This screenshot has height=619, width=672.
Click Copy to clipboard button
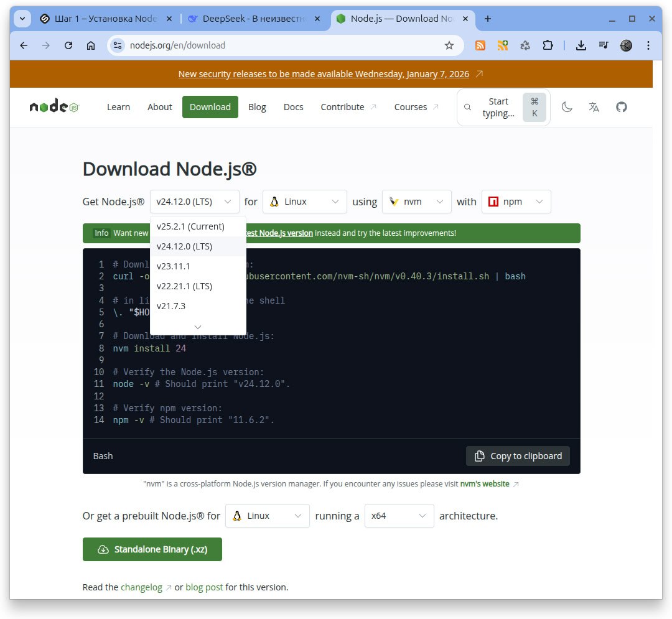[x=518, y=456]
